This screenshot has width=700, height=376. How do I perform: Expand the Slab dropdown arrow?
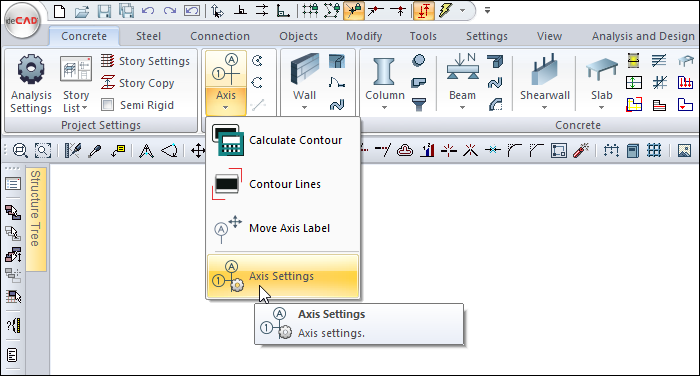tap(601, 108)
